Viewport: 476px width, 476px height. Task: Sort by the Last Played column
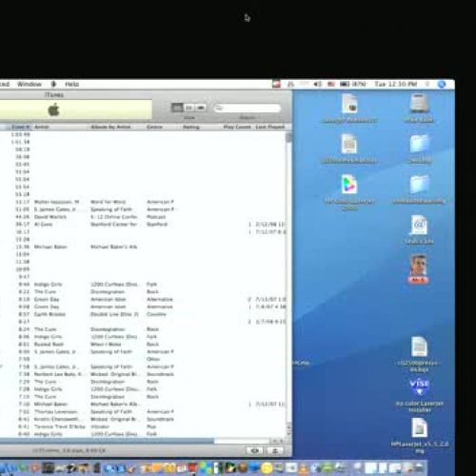coord(270,127)
